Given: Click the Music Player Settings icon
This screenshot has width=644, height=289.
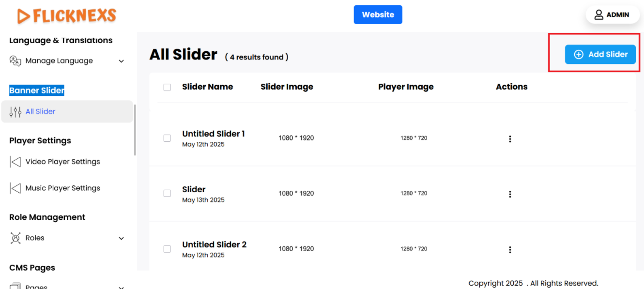Looking at the screenshot, I should click(x=15, y=188).
